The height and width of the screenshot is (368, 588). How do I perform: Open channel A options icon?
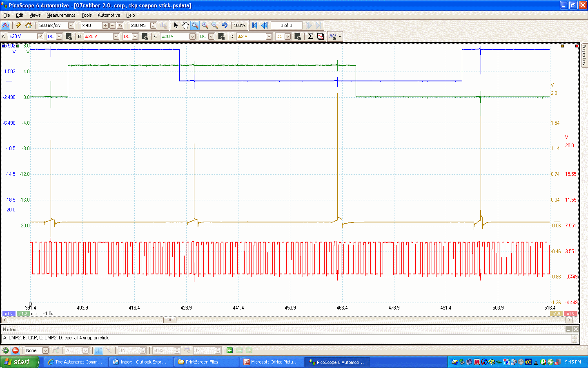pyautogui.click(x=69, y=36)
